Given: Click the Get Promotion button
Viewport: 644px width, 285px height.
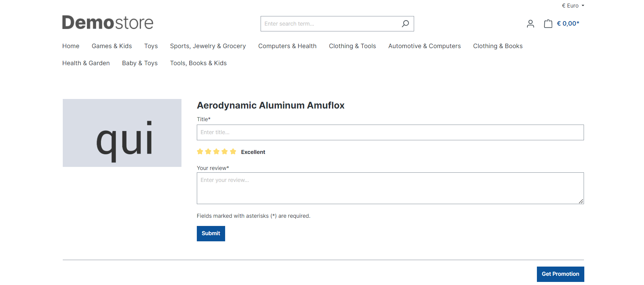Looking at the screenshot, I should point(560,274).
